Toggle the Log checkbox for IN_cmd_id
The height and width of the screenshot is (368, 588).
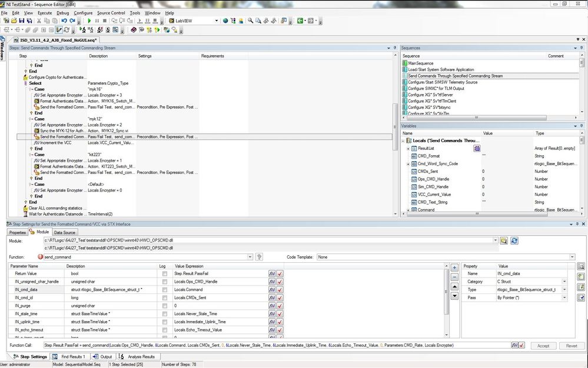[x=165, y=298]
